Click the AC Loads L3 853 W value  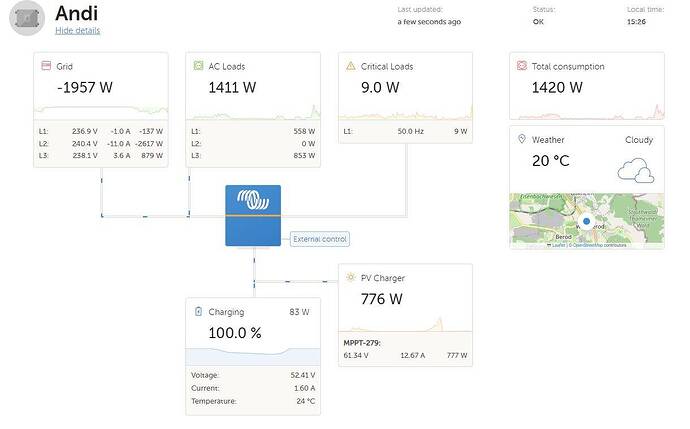304,155
